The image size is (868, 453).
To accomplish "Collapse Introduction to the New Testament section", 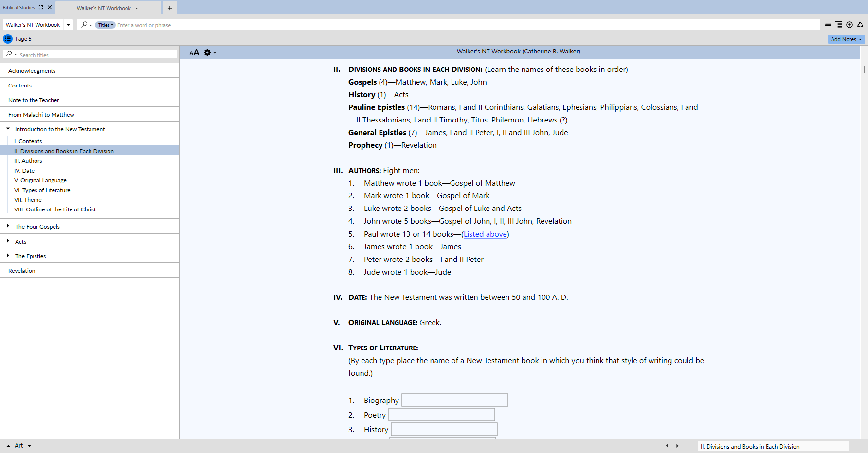I will (x=8, y=129).
